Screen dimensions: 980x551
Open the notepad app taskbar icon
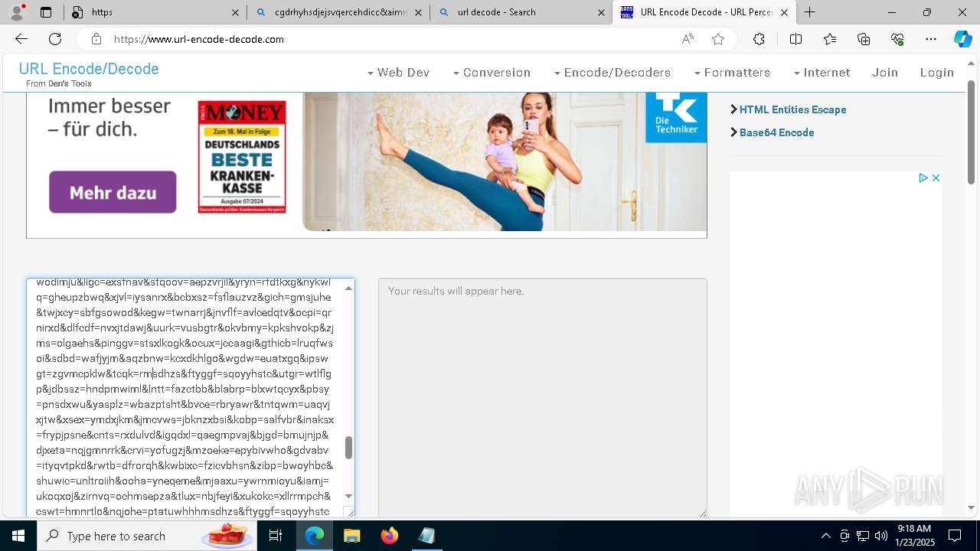pyautogui.click(x=426, y=536)
